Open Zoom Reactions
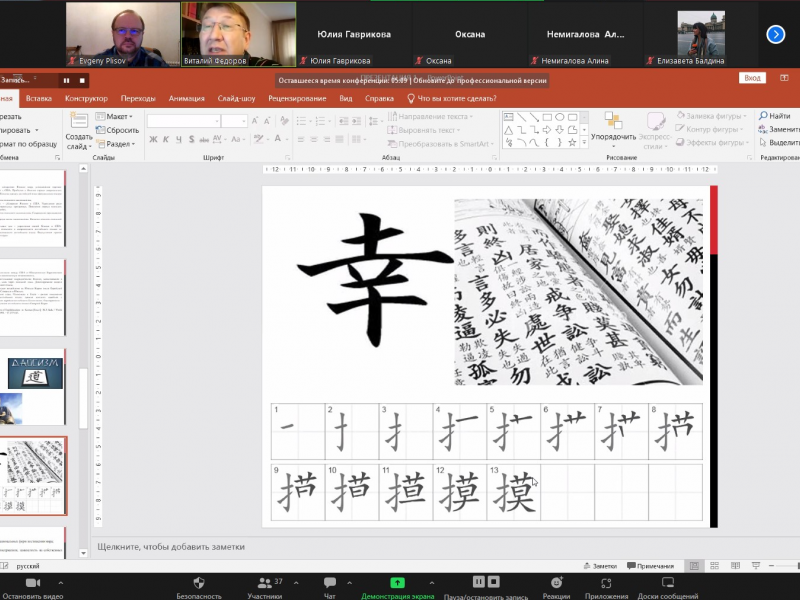 556,582
